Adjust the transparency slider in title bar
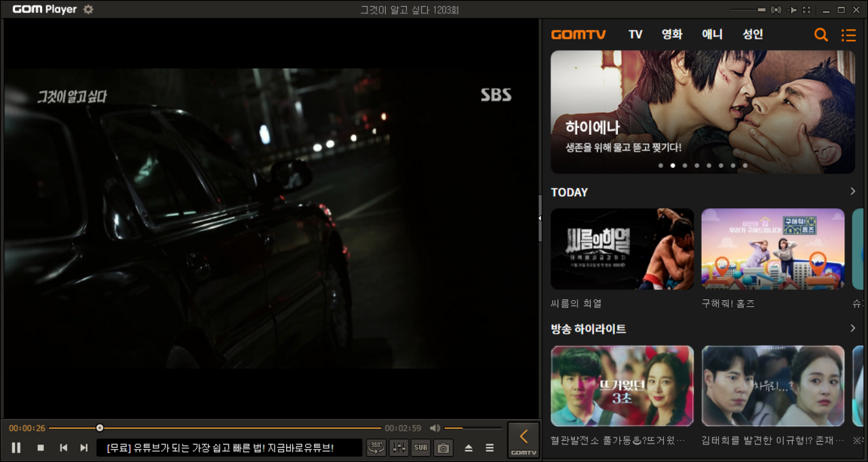868x462 pixels. 748,10
